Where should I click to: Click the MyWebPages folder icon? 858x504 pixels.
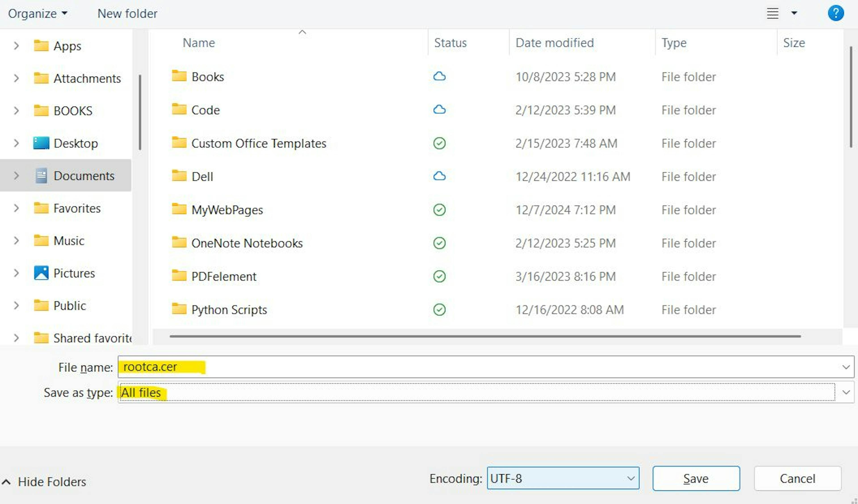click(179, 209)
